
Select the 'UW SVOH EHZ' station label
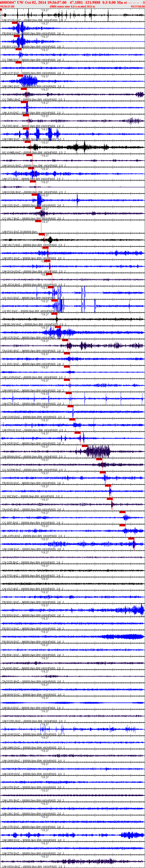click(x=11, y=272)
